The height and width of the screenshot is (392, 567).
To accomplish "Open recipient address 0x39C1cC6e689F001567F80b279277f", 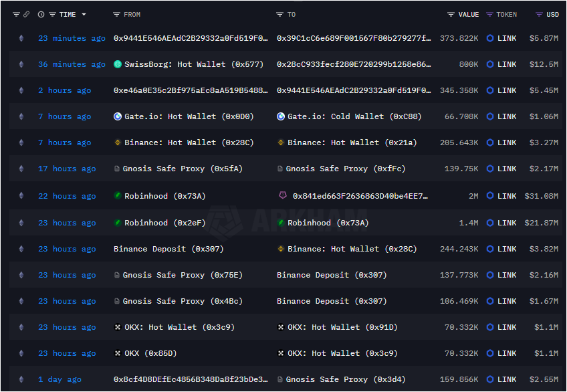I will click(x=354, y=38).
